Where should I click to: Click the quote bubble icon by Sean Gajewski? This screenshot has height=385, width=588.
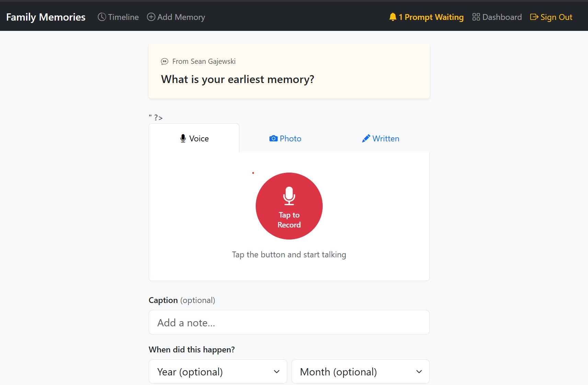165,61
